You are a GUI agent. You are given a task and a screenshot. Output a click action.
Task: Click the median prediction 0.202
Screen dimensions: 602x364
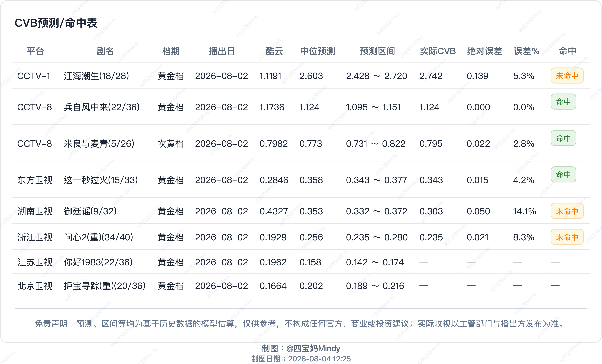pyautogui.click(x=311, y=286)
